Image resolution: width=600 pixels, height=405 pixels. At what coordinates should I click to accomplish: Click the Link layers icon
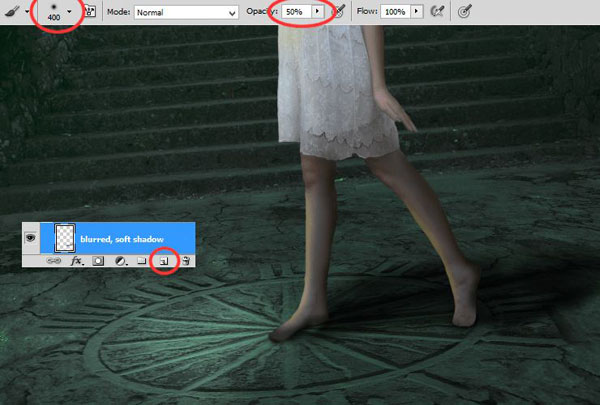(53, 261)
